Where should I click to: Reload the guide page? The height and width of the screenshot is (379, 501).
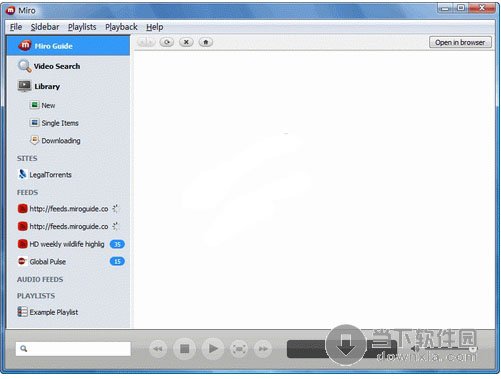pos(167,42)
